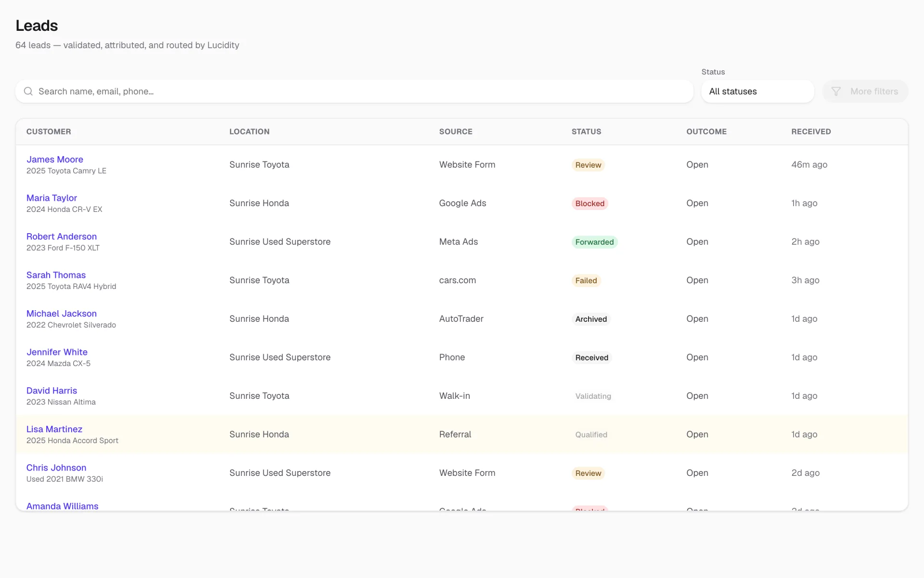
Task: Click the 2h ago received time
Action: [805, 242]
